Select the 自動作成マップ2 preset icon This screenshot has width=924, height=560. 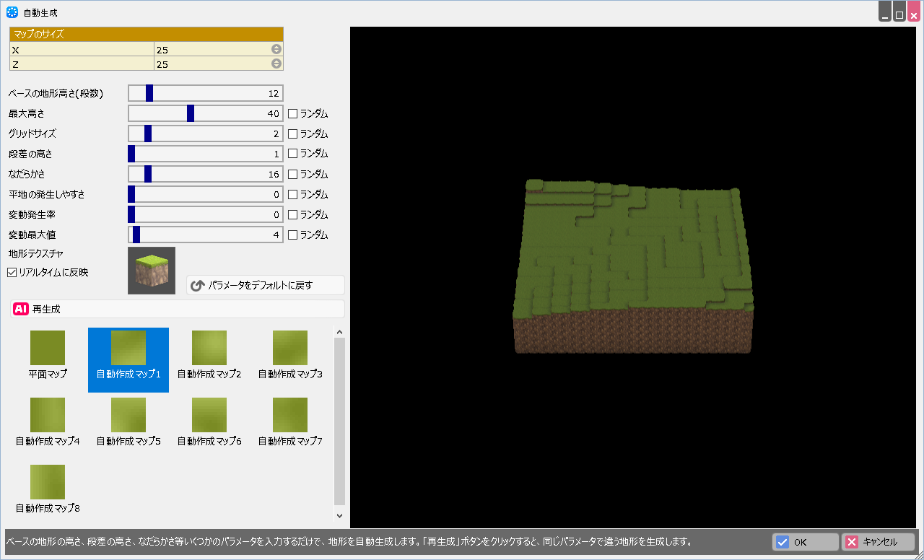point(209,348)
